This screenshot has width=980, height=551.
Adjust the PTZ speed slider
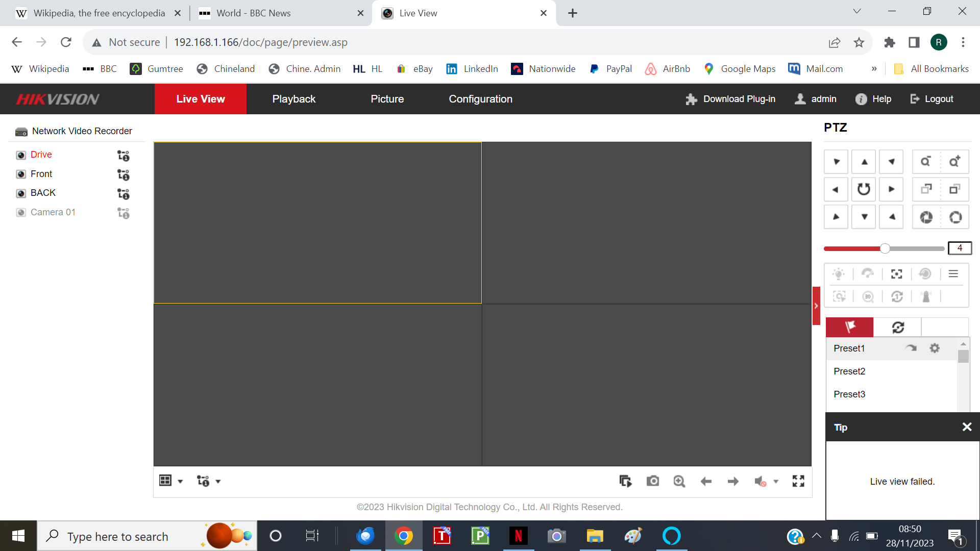[885, 248]
